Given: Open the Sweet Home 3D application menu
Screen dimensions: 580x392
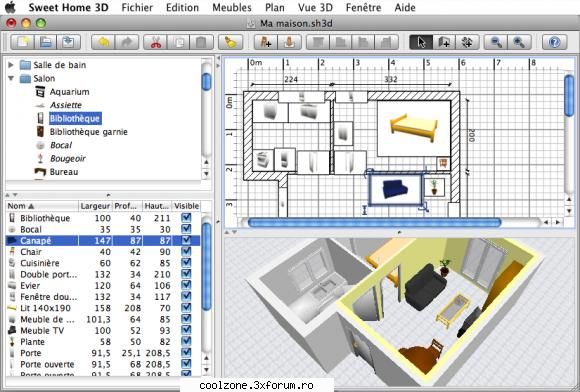Looking at the screenshot, I should [68, 7].
